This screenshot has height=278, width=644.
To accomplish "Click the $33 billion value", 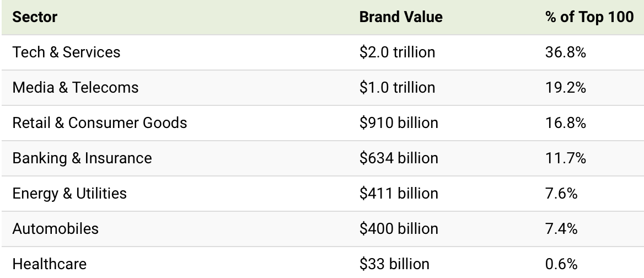I will [394, 264].
